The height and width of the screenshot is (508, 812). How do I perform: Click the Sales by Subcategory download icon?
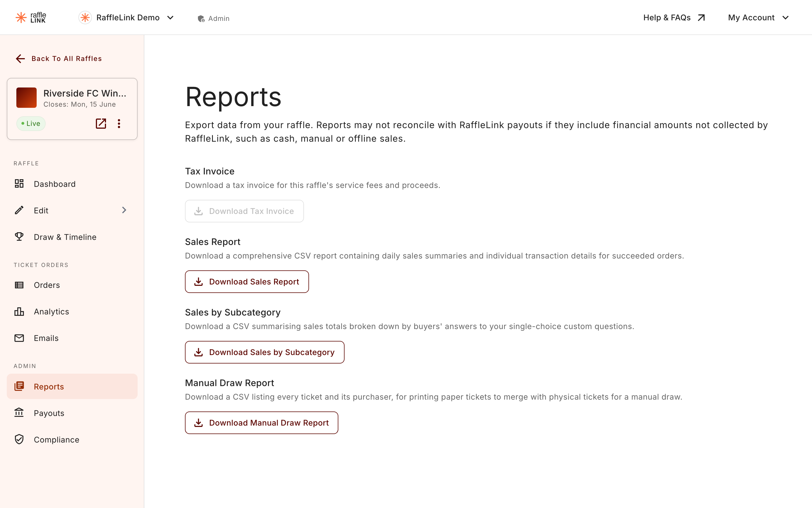[x=199, y=352]
